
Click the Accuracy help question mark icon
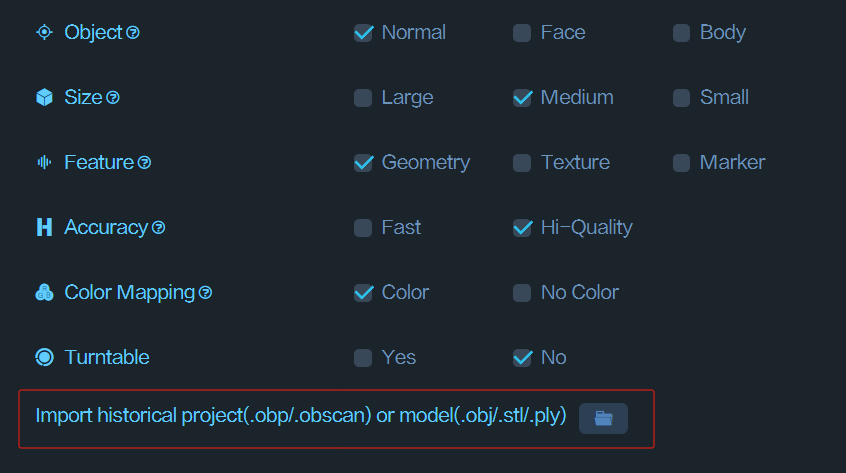158,228
